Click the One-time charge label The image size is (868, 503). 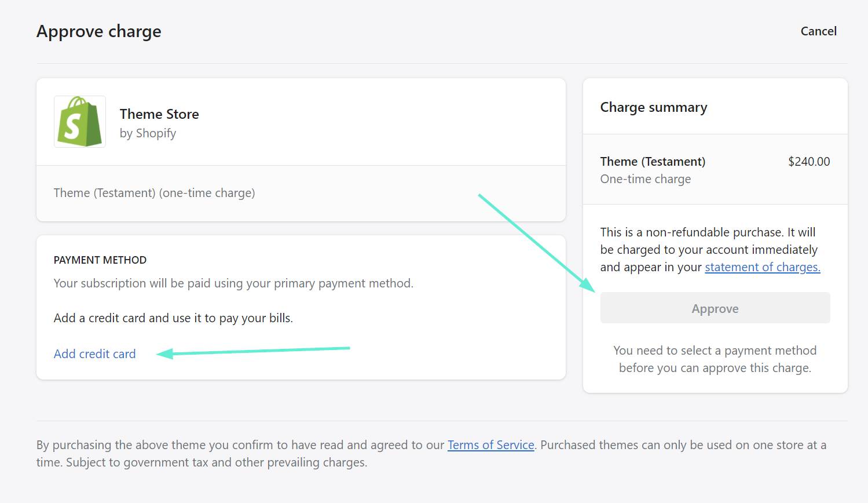(x=645, y=179)
